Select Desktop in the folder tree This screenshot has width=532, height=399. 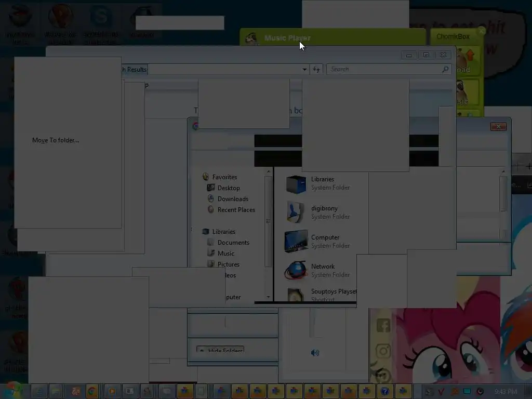(x=224, y=188)
